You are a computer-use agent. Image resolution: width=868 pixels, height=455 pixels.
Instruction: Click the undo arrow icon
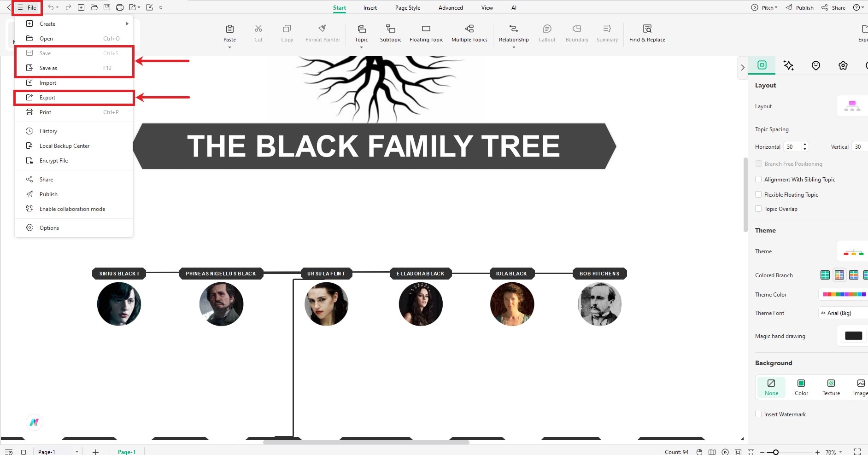(51, 7)
